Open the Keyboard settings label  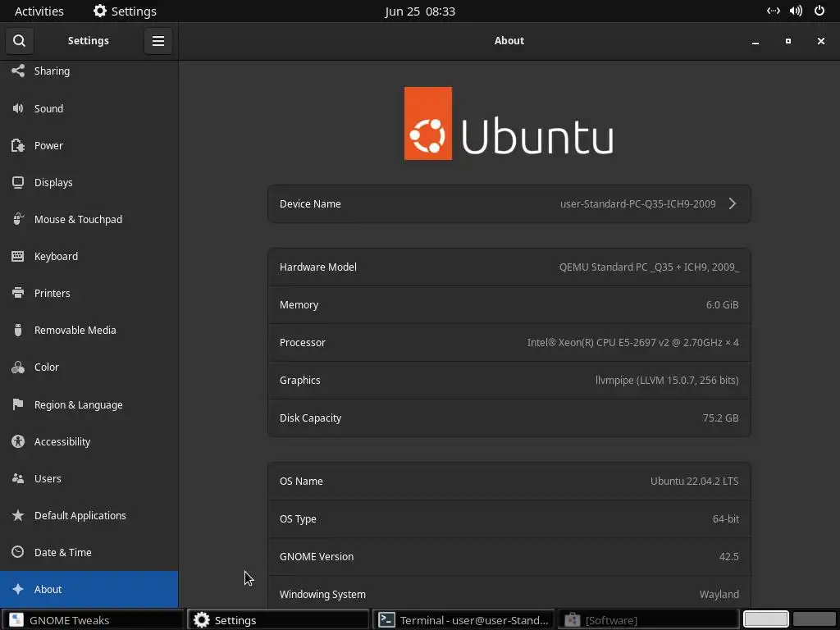(x=57, y=256)
